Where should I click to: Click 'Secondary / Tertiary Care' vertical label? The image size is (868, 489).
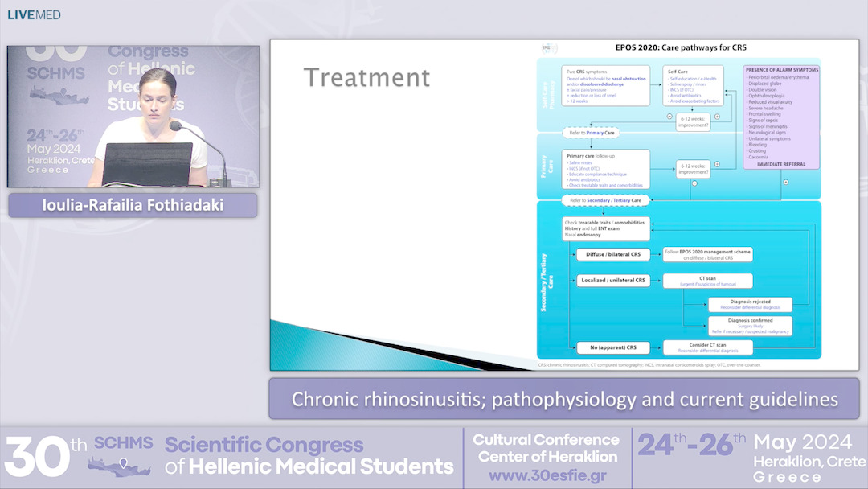point(547,281)
